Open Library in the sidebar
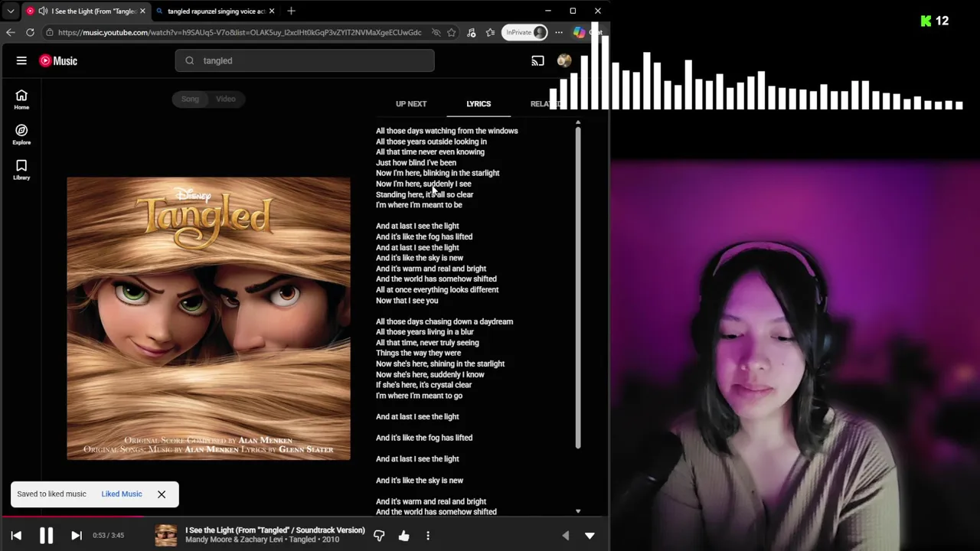 coord(21,170)
